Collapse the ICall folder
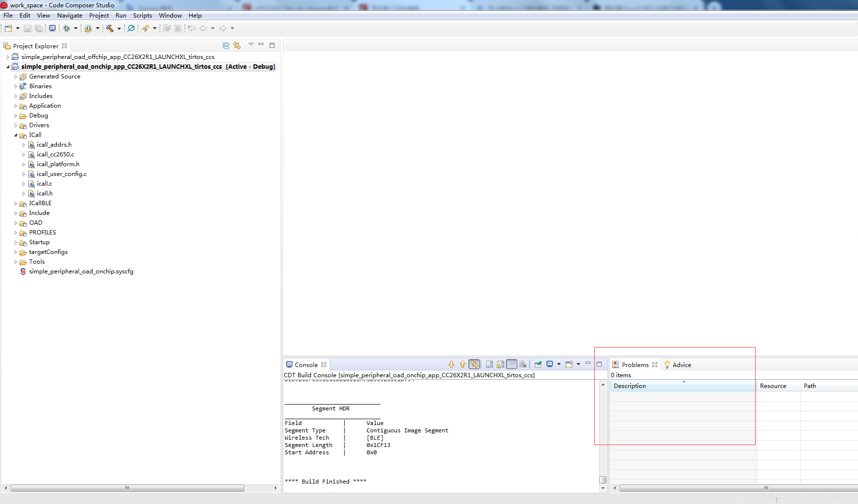Screen dimensions: 858x504 click(16, 135)
